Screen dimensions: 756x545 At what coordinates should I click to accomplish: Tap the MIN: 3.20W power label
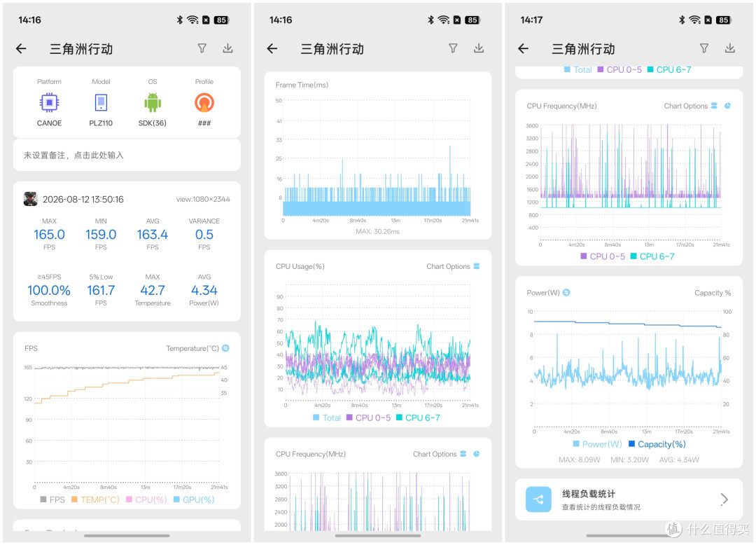point(630,460)
